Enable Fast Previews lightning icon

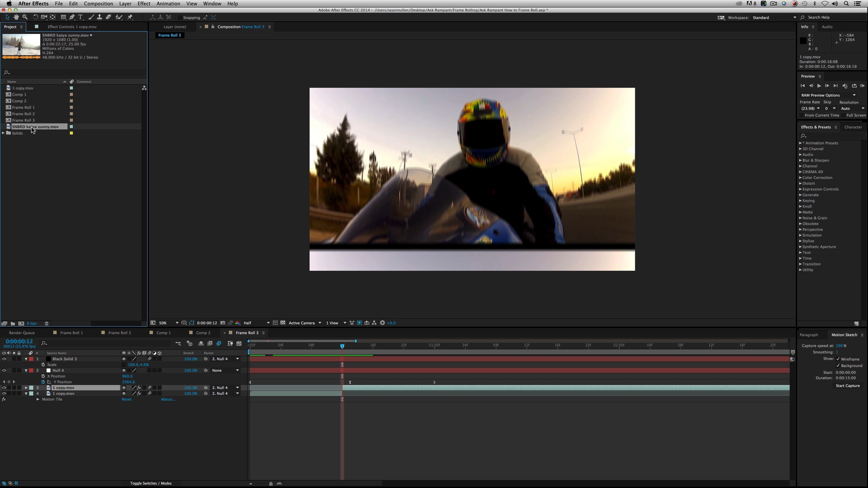[x=359, y=323]
